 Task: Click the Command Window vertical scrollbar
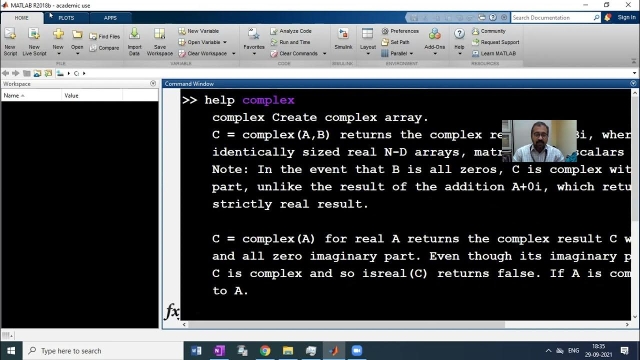(635, 159)
